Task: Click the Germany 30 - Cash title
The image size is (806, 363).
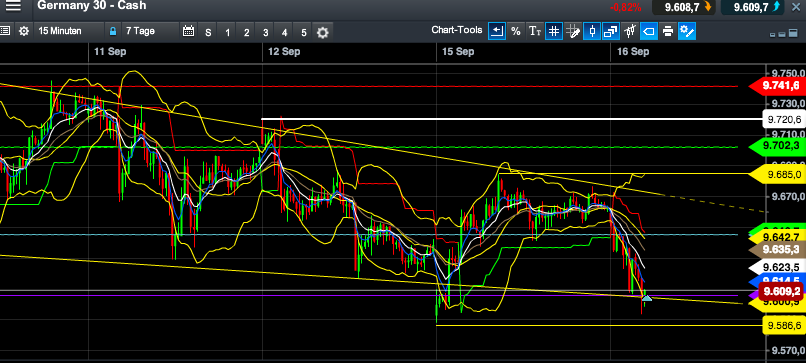Action: [92, 6]
